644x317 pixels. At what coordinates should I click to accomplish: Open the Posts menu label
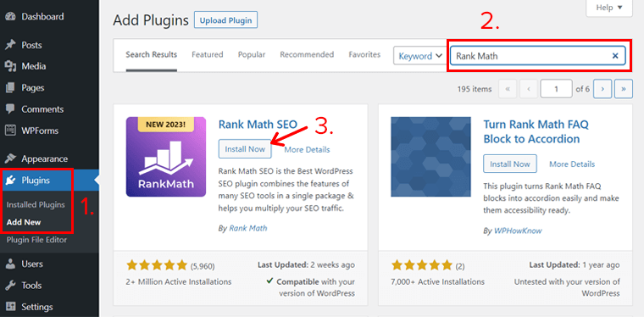point(31,45)
